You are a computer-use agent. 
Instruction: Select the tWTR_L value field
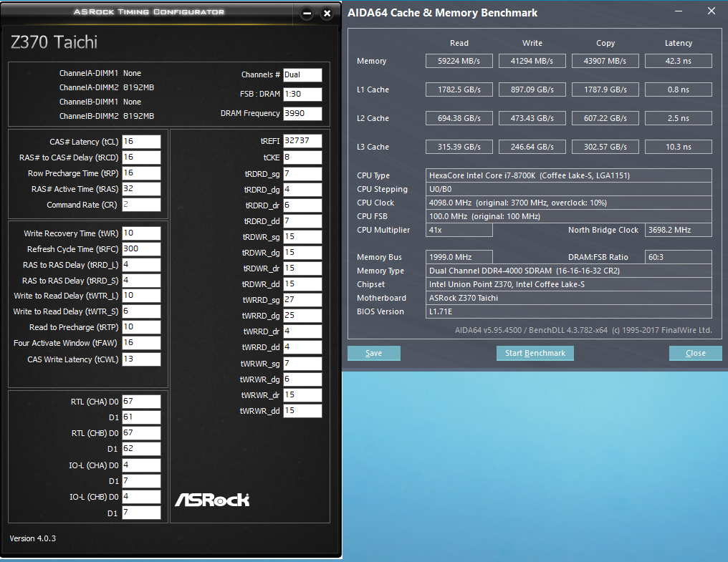(141, 296)
